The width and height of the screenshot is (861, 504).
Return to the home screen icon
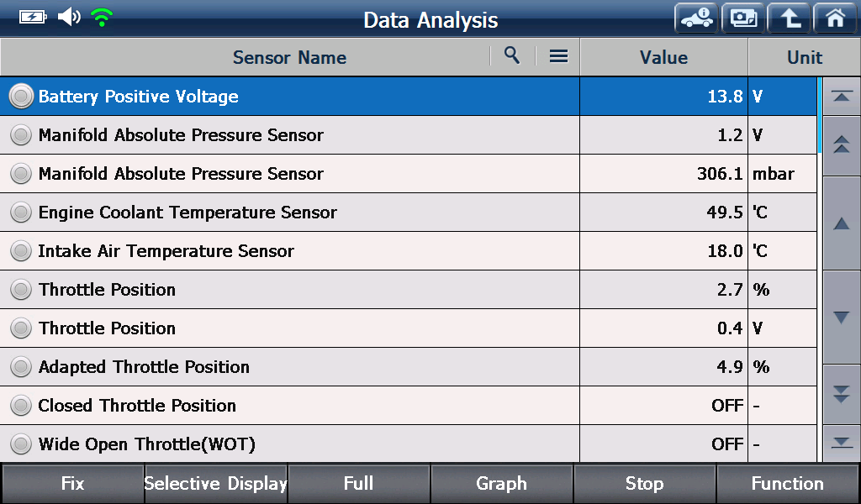click(835, 18)
